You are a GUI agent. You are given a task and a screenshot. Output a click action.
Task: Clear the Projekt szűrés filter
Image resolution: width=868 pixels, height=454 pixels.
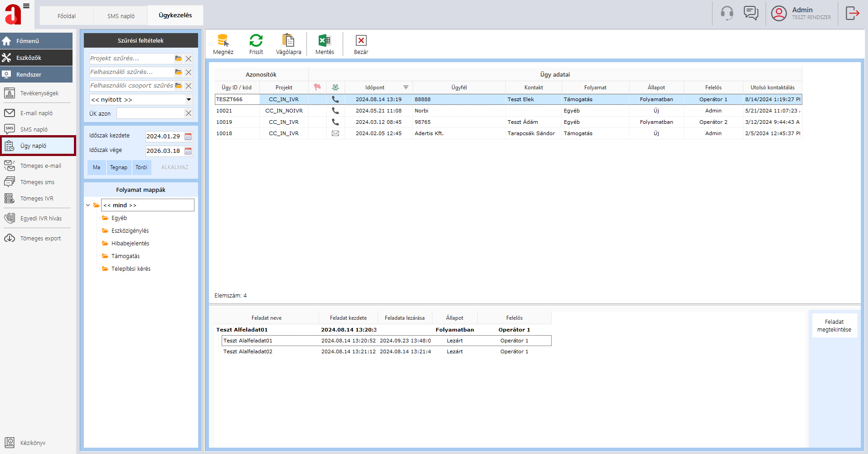[189, 59]
